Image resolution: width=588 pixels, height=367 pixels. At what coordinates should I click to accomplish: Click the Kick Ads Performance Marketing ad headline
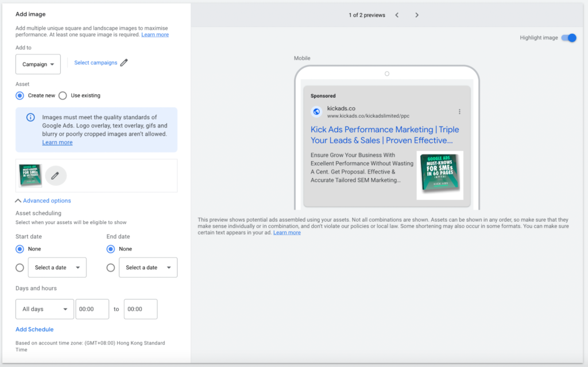[x=385, y=135]
